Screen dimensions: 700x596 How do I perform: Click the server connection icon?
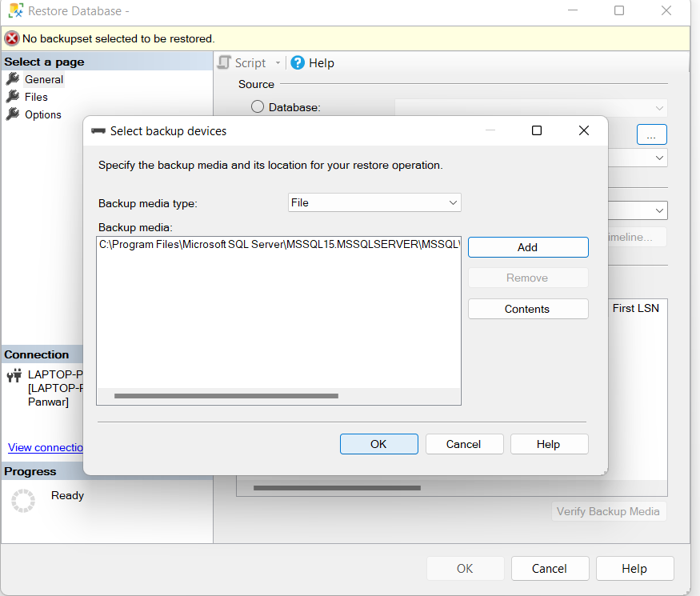coord(14,374)
